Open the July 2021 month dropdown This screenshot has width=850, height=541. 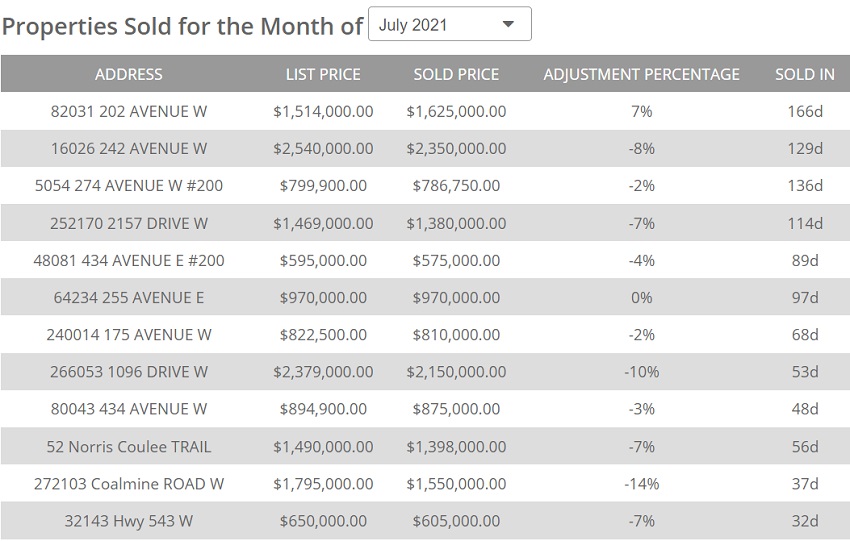449,25
